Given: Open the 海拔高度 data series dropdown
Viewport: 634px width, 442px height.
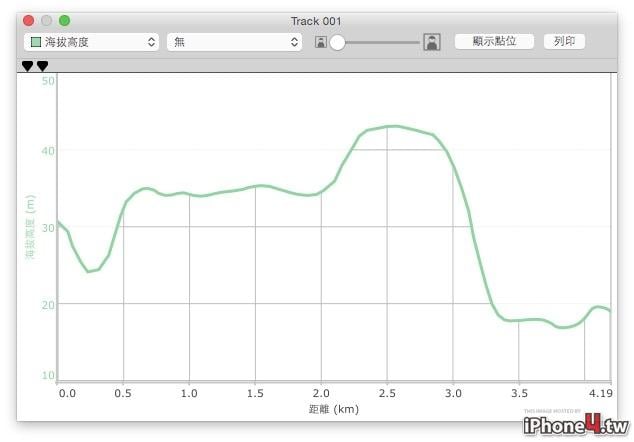Looking at the screenshot, I should click(x=91, y=42).
